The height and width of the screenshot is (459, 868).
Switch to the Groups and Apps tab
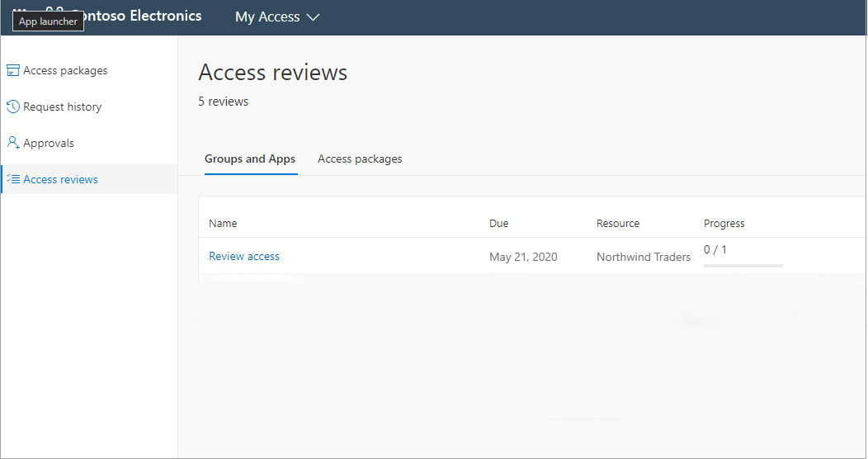(x=250, y=159)
